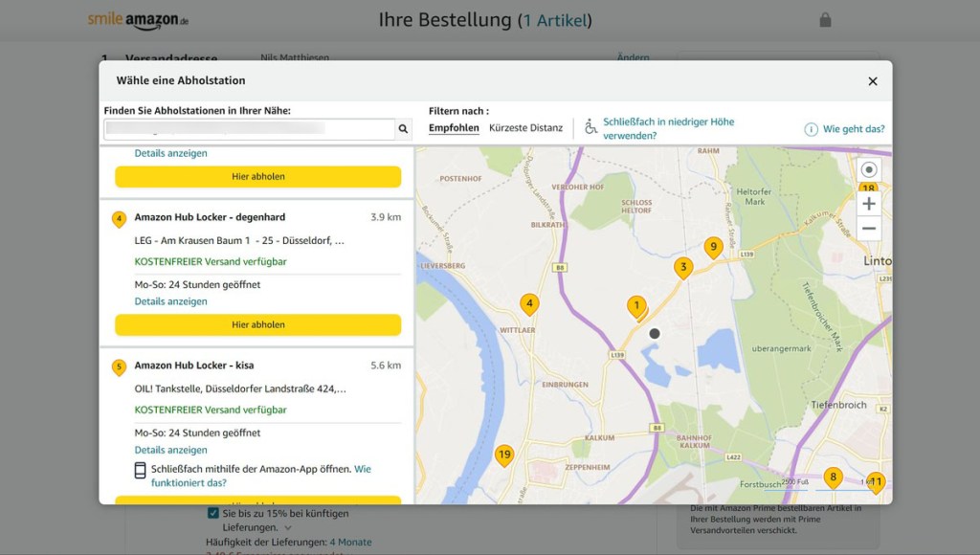980x555 pixels.
Task: Click the Schloss Heltorf label on the map
Action: [x=636, y=207]
